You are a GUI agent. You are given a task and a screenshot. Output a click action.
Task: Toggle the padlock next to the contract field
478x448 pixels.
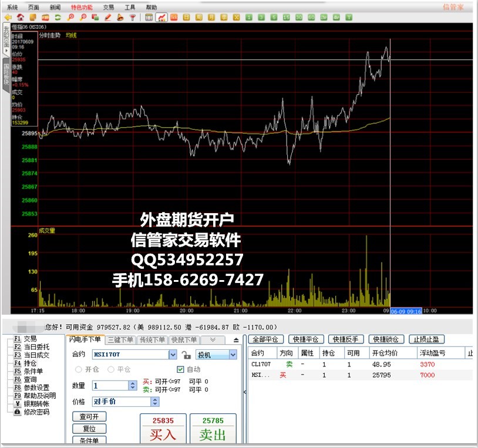[x=186, y=355]
